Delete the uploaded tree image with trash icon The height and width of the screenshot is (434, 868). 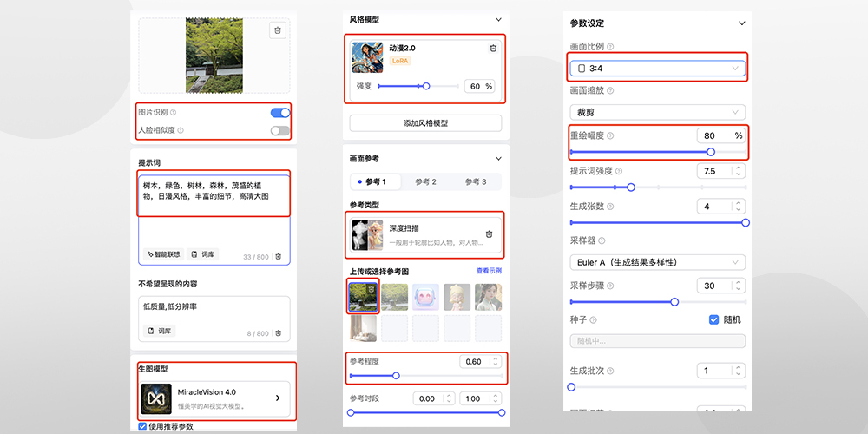click(x=278, y=30)
